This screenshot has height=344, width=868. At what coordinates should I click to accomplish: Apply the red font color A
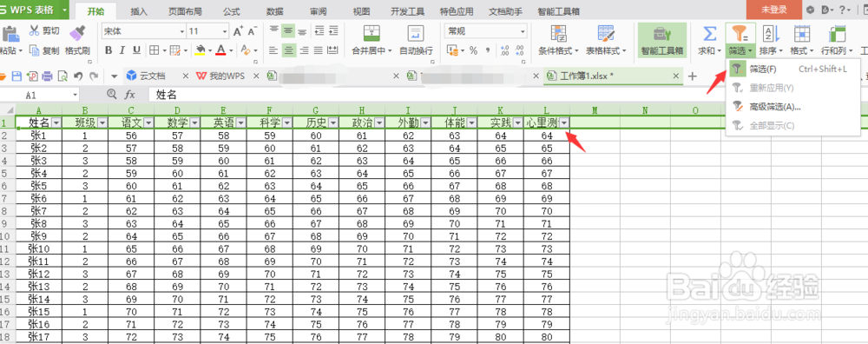pyautogui.click(x=220, y=50)
